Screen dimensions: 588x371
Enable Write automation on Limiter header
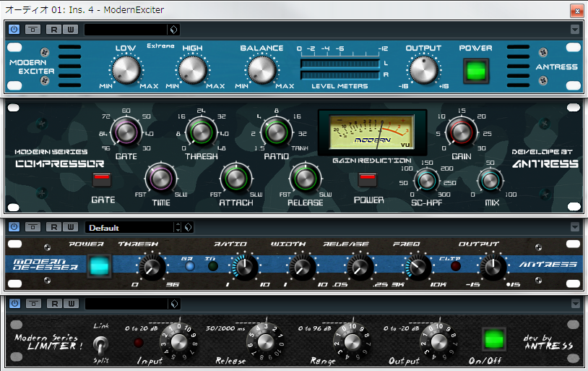click(72, 304)
